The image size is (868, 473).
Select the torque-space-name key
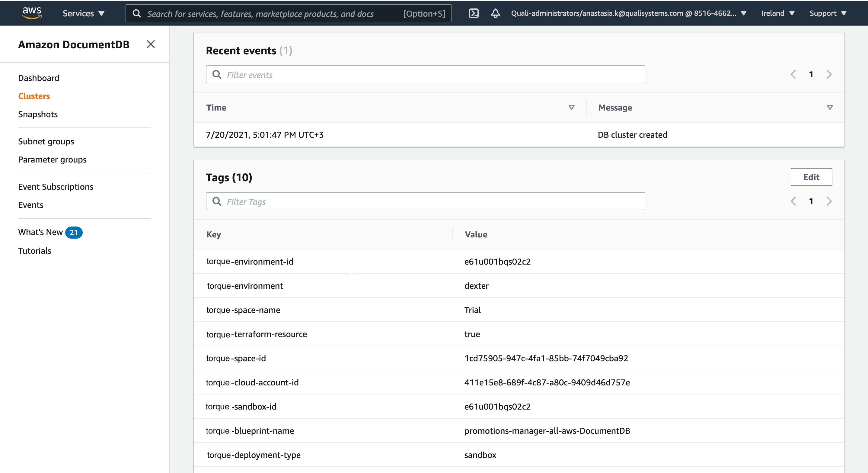pos(243,310)
